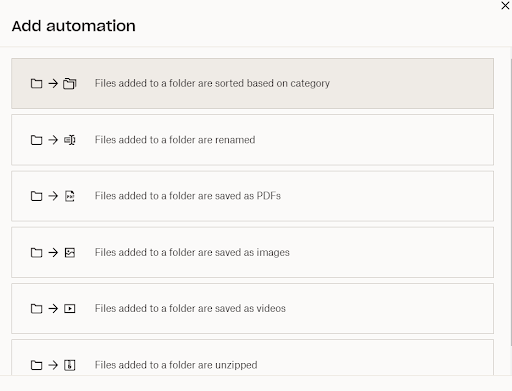Select 'sorted based on category' automation
The height and width of the screenshot is (391, 512).
[252, 83]
